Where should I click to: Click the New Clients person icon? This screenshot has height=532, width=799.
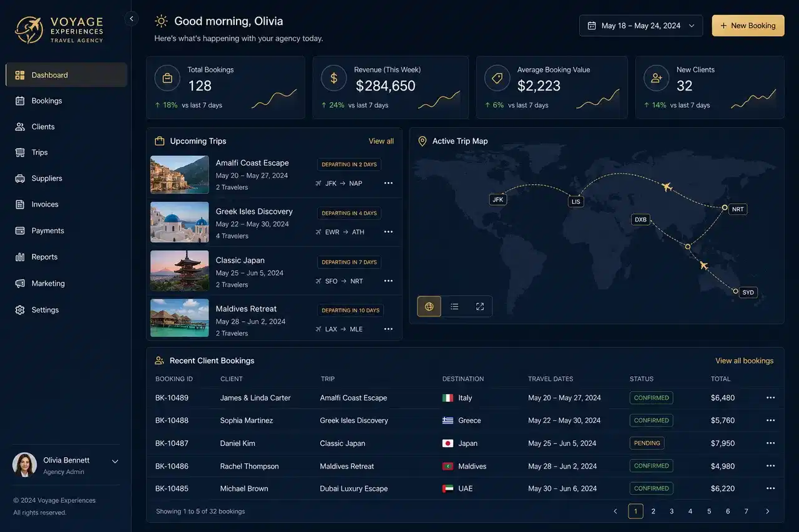coord(657,78)
